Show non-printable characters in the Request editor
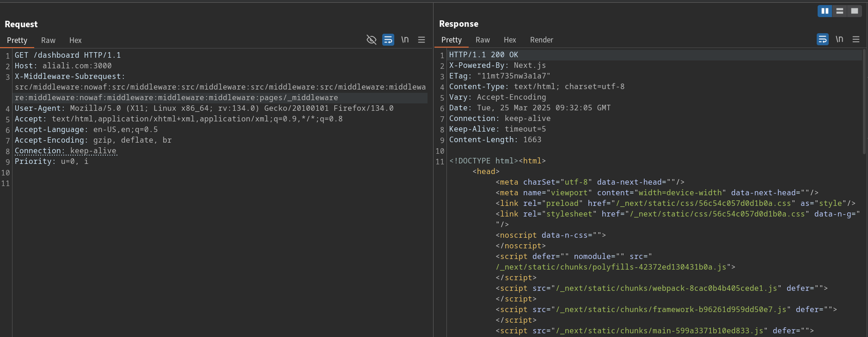Image resolution: width=868 pixels, height=337 pixels. pos(405,40)
